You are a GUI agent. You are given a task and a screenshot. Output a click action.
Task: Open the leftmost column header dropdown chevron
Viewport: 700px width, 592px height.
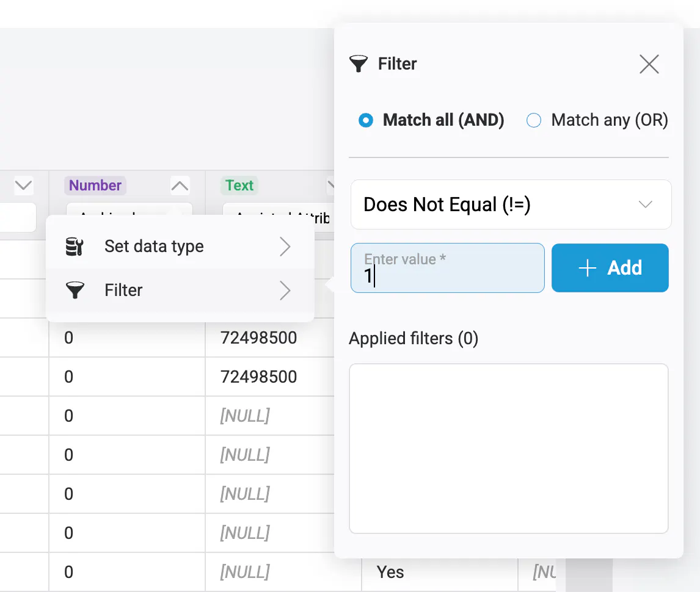coord(23,186)
